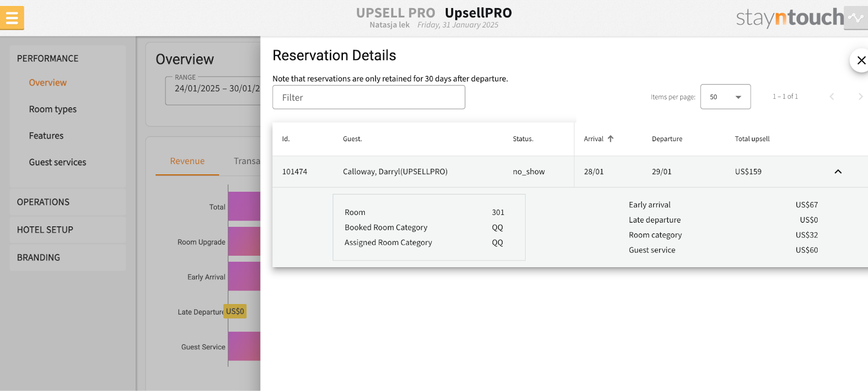Click the Guest Service revenue bar
The height and width of the screenshot is (391, 868).
244,346
